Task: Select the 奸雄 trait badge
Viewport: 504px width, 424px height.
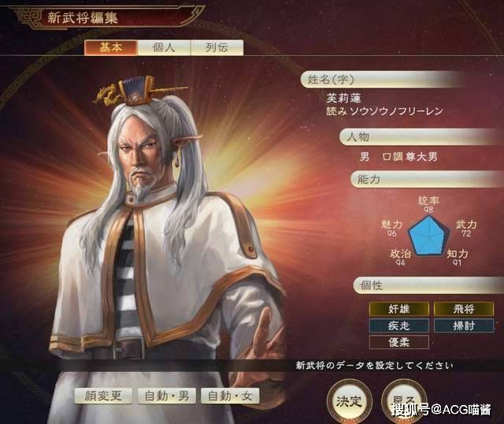Action: (399, 309)
